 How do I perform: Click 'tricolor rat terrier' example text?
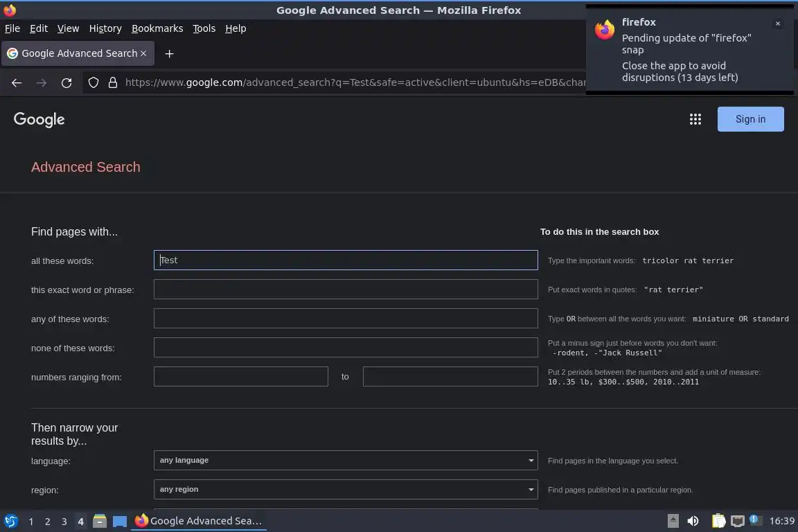688,260
